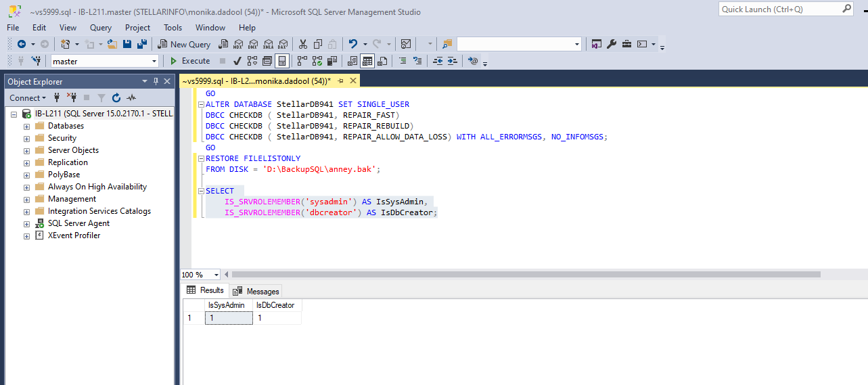868x385 pixels.
Task: Toggle Include Actual Execution Plan
Action: [x=302, y=61]
